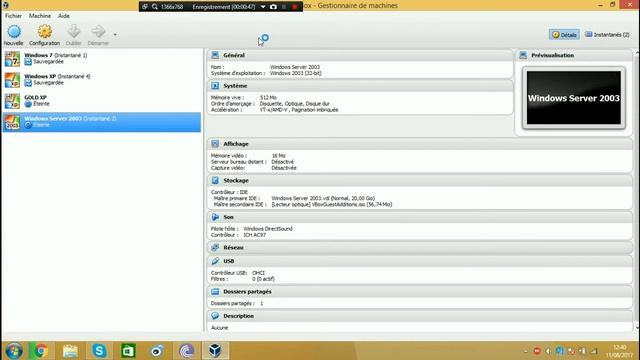The width and height of the screenshot is (640, 360).
Task: Show hidden system tray icons arrow
Action: pos(526,351)
